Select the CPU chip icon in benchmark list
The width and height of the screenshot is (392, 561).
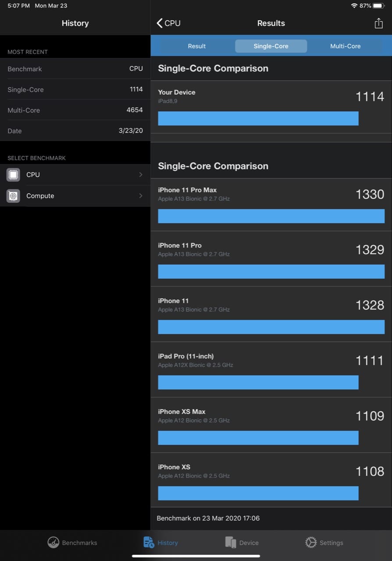13,175
